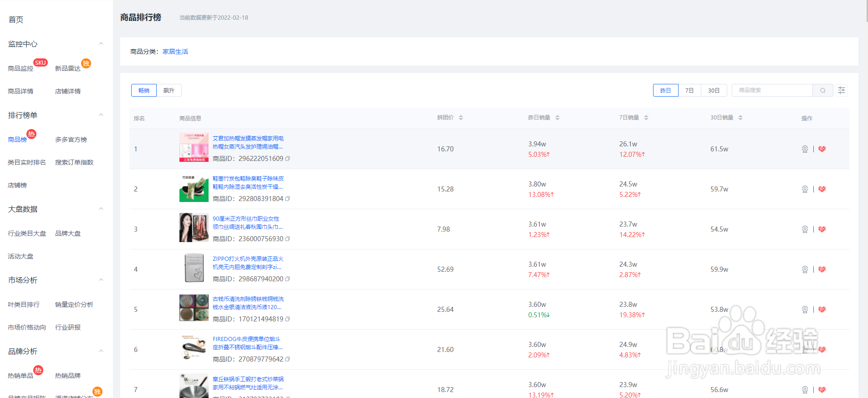Open ZIPPO打火机外壳 product title link

(x=248, y=263)
